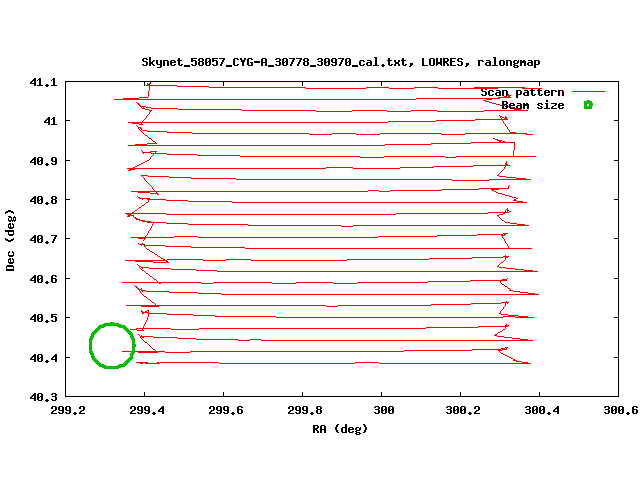Screen dimensions: 640x480
Task: Click the 299.4 RA tick label
Action: pyautogui.click(x=147, y=410)
